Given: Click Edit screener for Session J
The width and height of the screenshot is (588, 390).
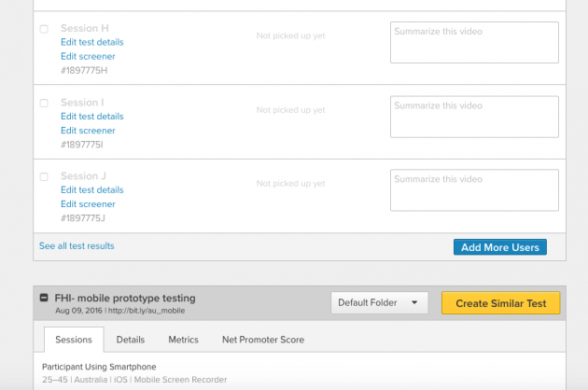Looking at the screenshot, I should click(x=88, y=204).
